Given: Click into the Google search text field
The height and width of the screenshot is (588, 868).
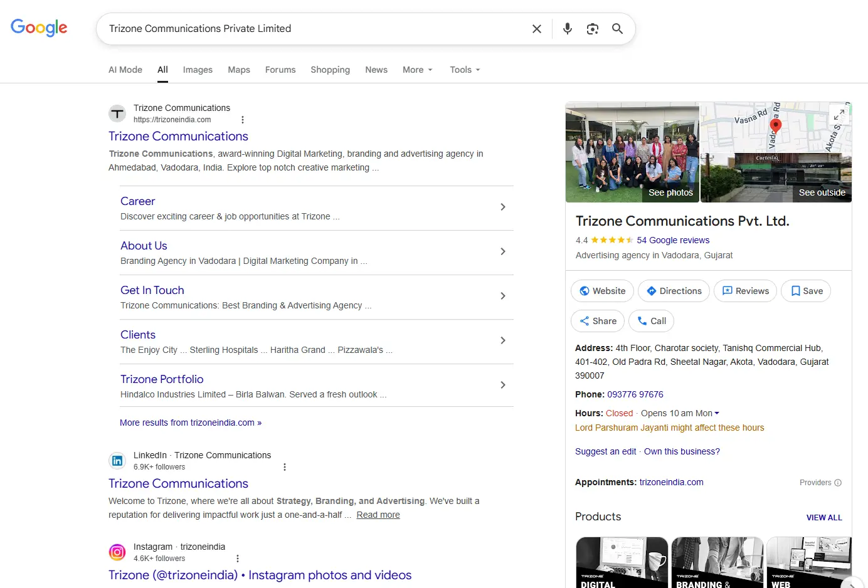Looking at the screenshot, I should [x=314, y=29].
